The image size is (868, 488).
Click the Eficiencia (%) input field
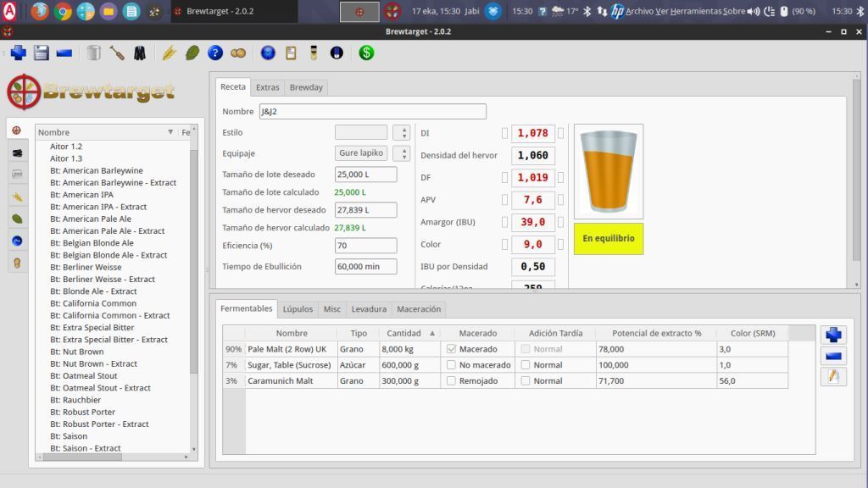[365, 246]
